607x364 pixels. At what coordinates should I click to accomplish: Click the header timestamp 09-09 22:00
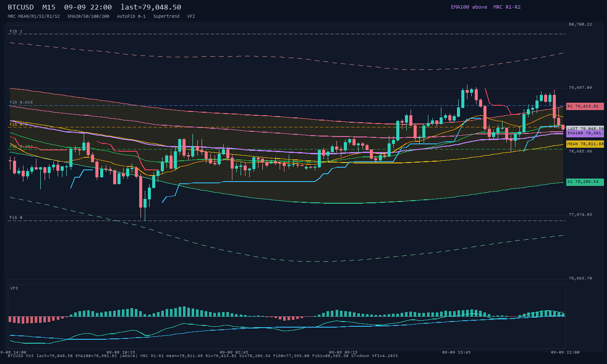(88, 7)
